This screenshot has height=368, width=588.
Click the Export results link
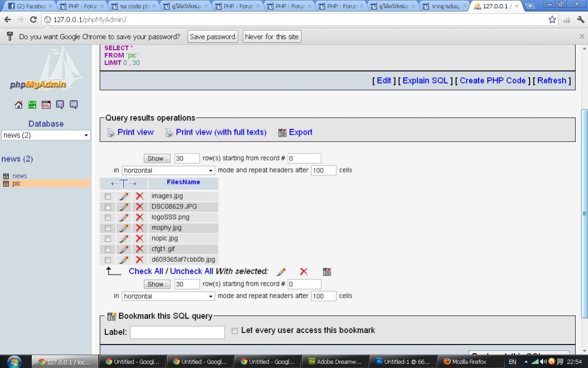300,132
